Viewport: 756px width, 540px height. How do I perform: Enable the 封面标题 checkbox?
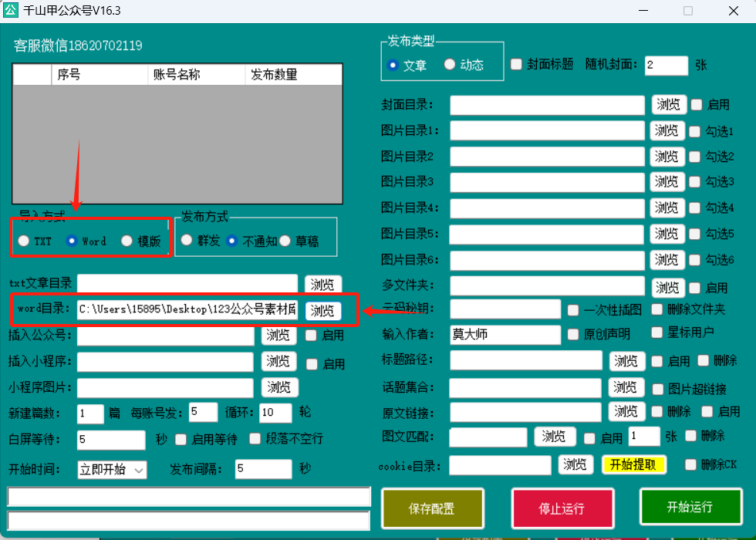[516, 64]
